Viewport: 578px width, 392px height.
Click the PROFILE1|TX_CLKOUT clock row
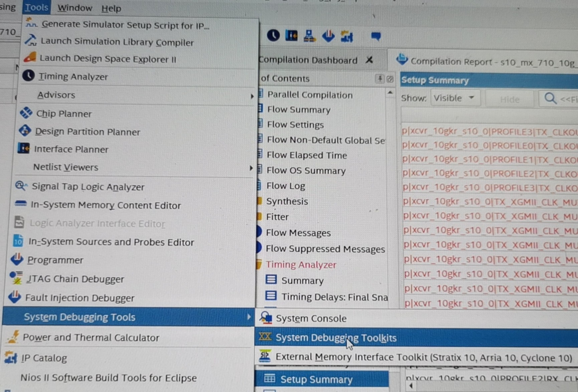(490, 160)
